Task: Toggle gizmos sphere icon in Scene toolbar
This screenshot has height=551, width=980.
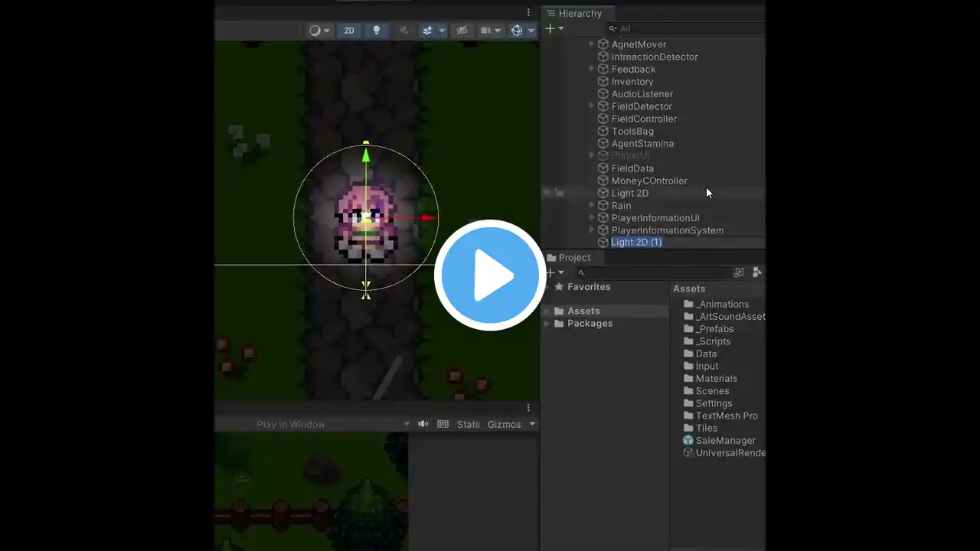Action: [517, 31]
